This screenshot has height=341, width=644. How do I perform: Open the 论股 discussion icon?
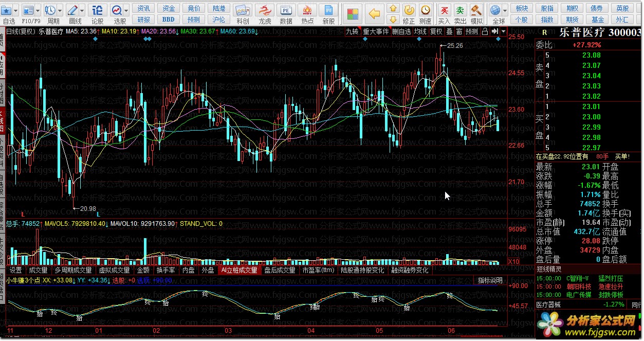tap(97, 10)
